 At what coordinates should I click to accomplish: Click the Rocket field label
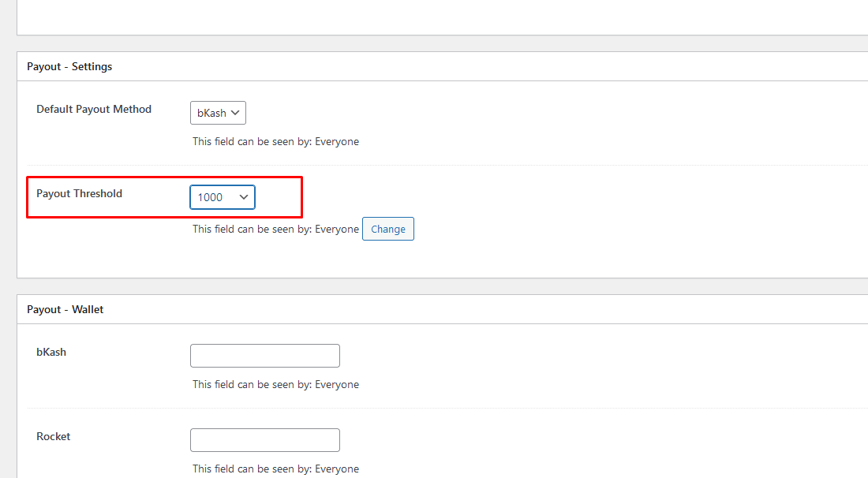pyautogui.click(x=53, y=436)
